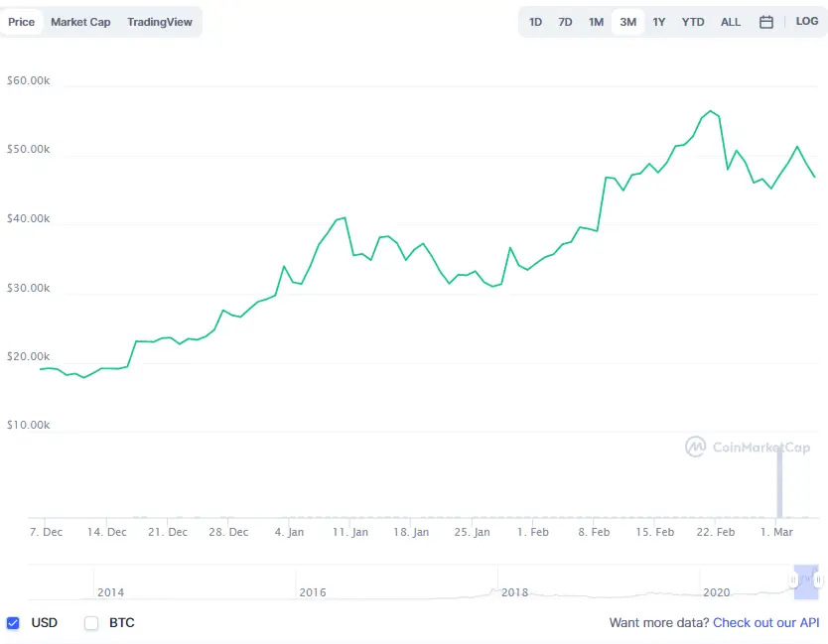Click the $50.00k axis label
This screenshot has width=828, height=644.
(x=29, y=150)
